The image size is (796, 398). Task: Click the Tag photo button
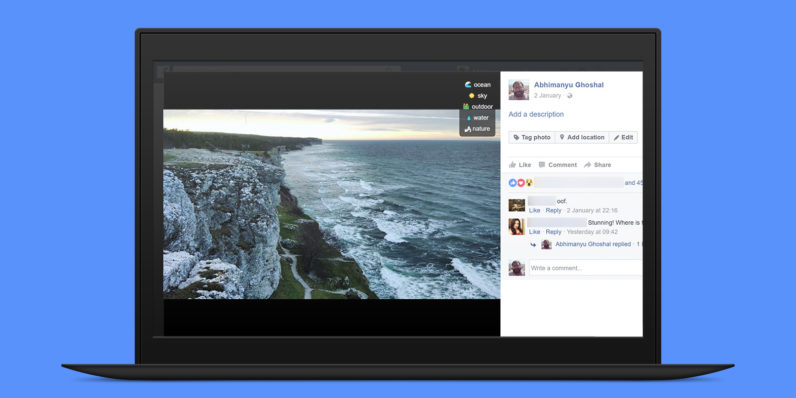pyautogui.click(x=532, y=138)
